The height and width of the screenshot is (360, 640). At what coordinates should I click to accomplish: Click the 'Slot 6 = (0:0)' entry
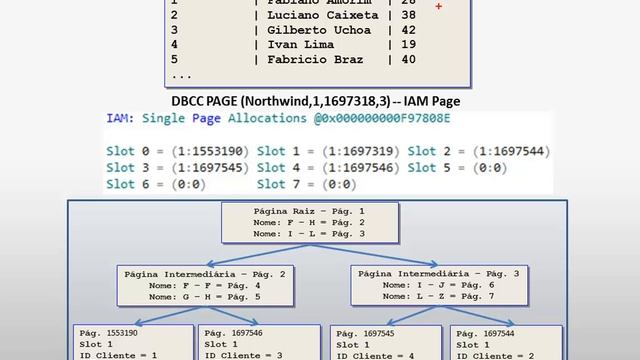click(x=156, y=184)
